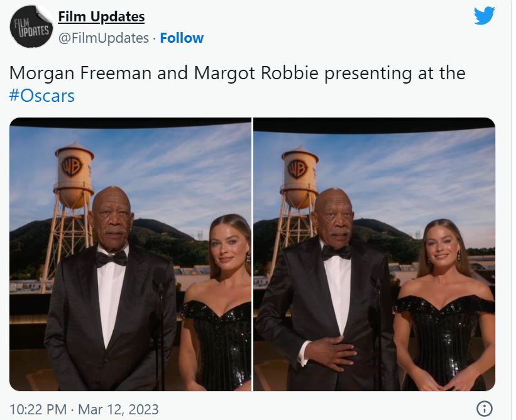The width and height of the screenshot is (516, 420).
Task: Follow the @FilmUpdates account
Action: [x=182, y=38]
